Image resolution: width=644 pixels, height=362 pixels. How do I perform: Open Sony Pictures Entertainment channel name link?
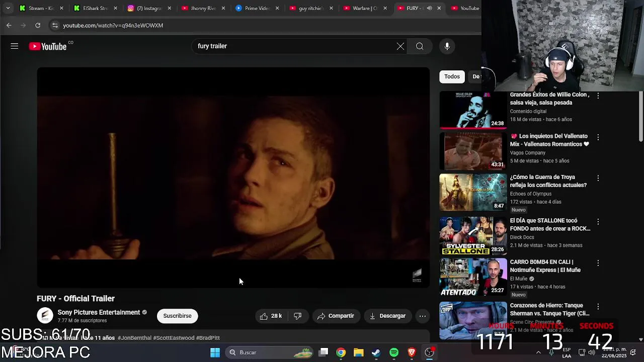[x=99, y=312]
